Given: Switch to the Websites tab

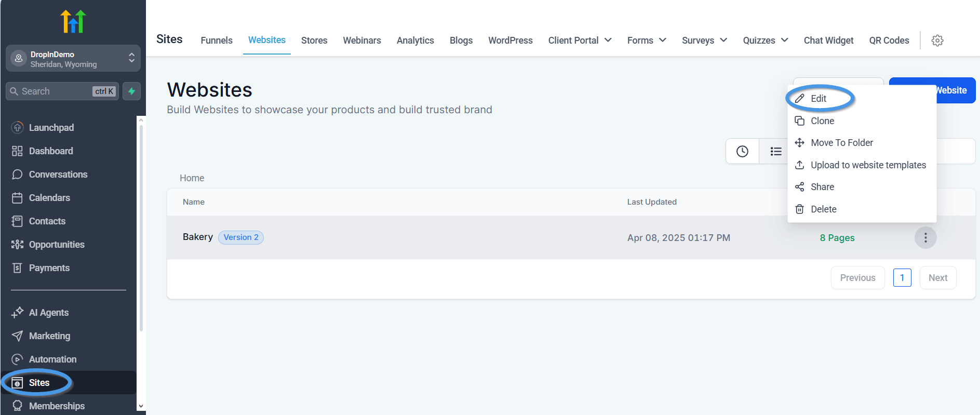Looking at the screenshot, I should point(267,40).
